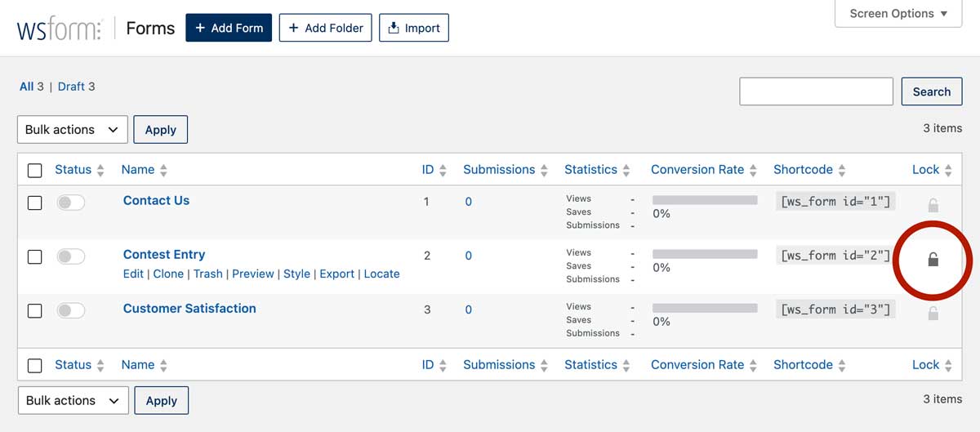Toggle the Contact Us status switch
The width and height of the screenshot is (980, 432).
click(x=70, y=203)
